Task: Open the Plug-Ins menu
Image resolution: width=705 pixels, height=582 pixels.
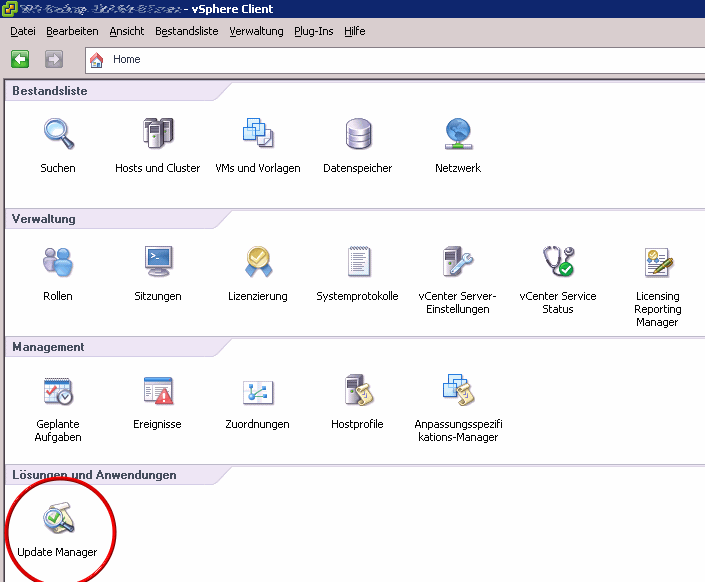Action: point(313,31)
